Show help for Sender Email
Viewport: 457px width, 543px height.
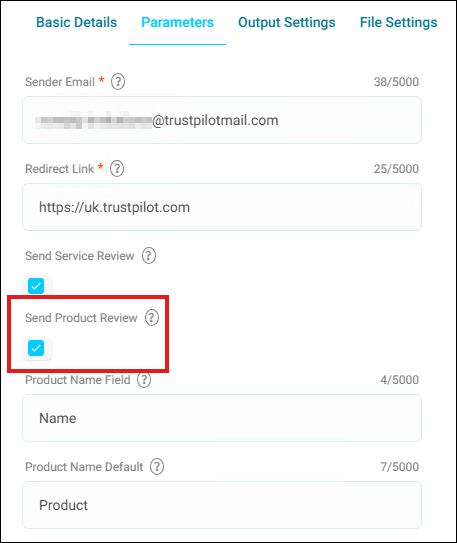point(118,82)
